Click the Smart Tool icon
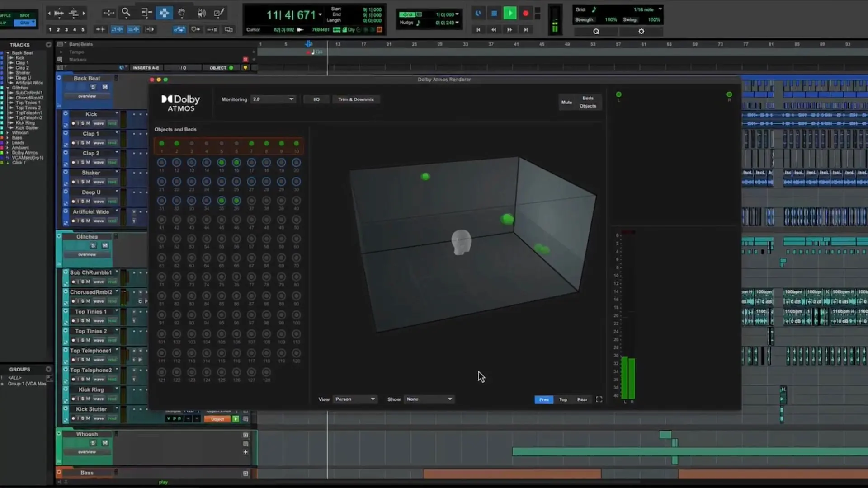Viewport: 868px width, 488px height. pyautogui.click(x=164, y=13)
